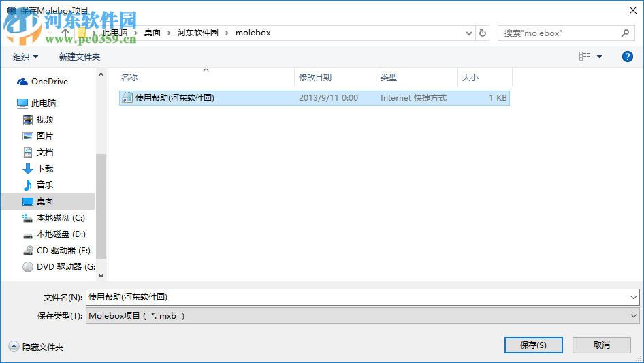This screenshot has height=363, width=644.
Task: Refresh the molebox folder view
Action: point(483,33)
